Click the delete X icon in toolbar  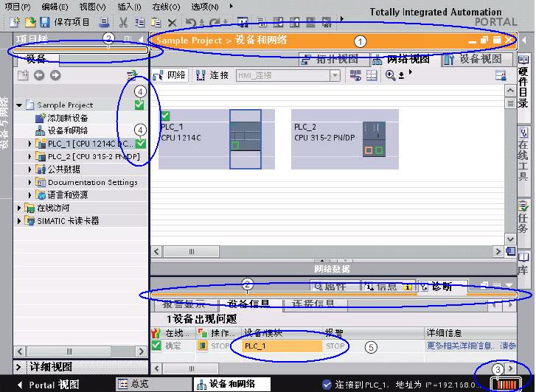172,23
